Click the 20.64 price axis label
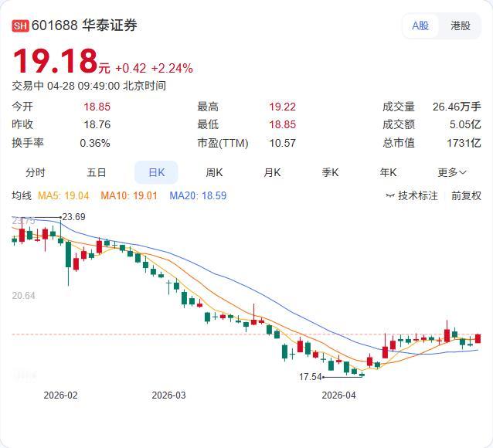 click(24, 296)
